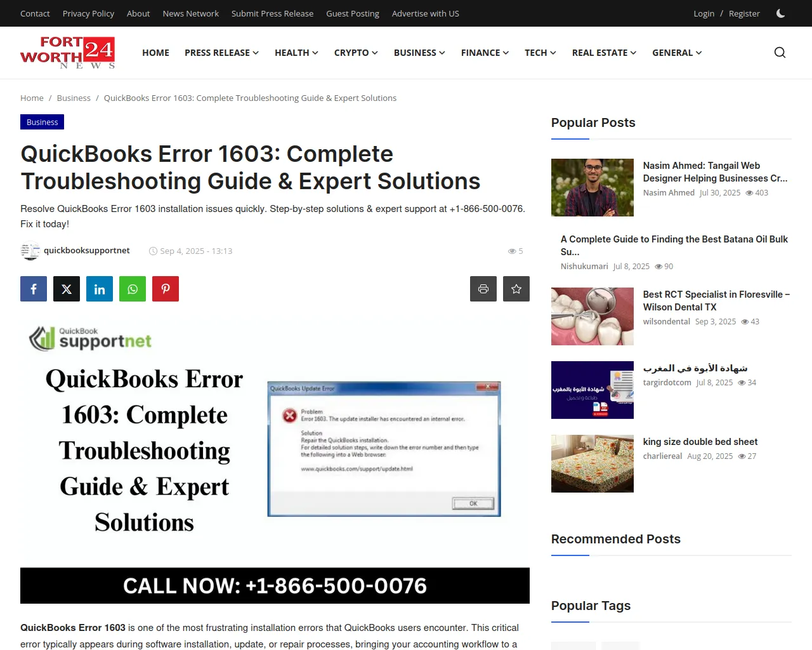Open quickbooksupportnet author avatar
The height and width of the screenshot is (650, 812).
tap(30, 251)
